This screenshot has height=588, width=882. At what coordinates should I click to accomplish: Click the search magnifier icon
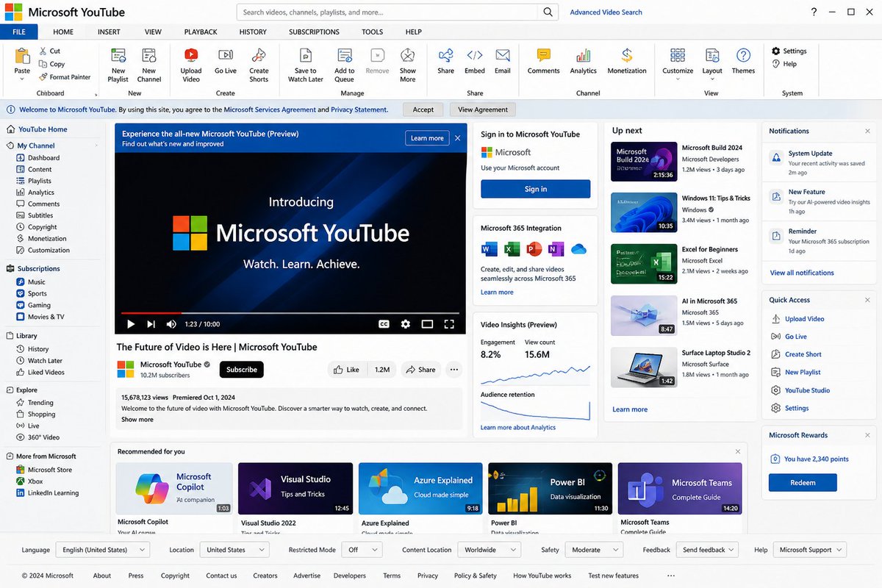[x=548, y=12]
